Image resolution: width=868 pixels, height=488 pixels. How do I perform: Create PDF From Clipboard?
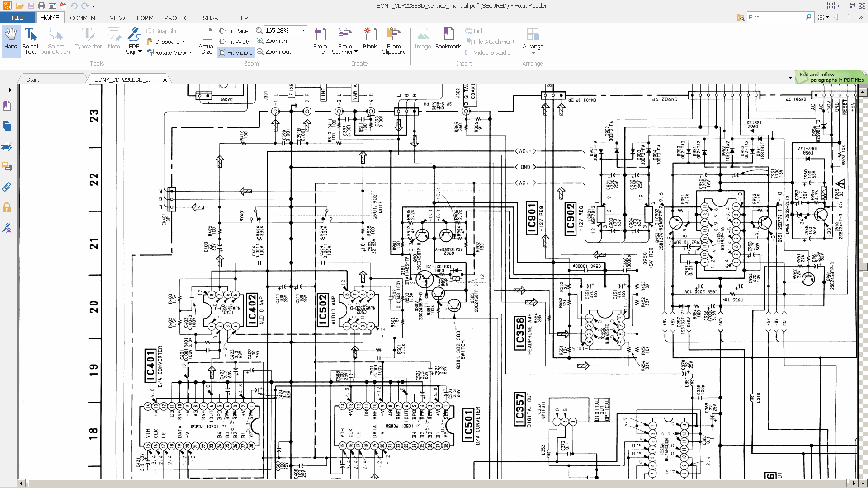pyautogui.click(x=394, y=42)
